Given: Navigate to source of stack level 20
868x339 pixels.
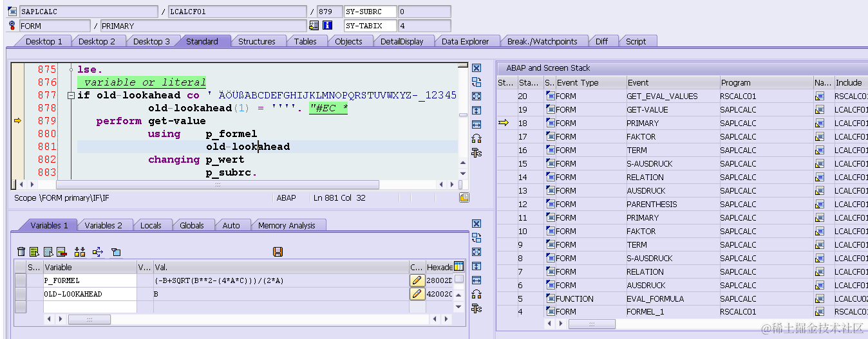Looking at the screenshot, I should (820, 96).
